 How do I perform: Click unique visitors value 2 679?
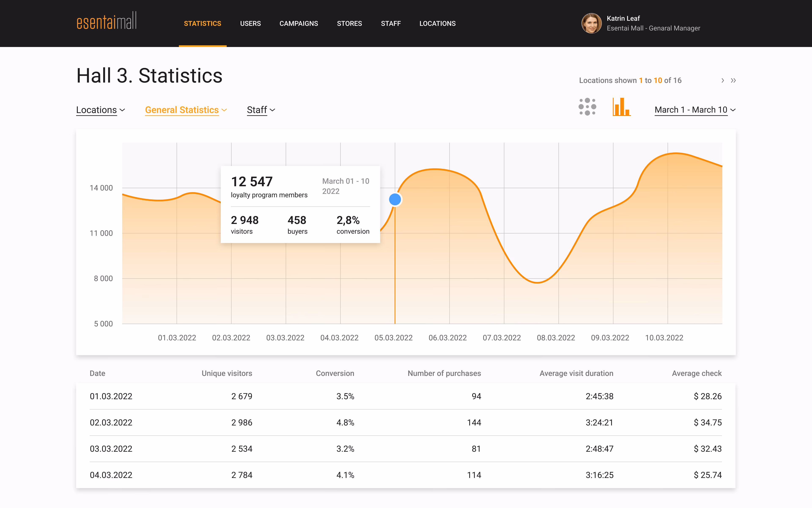pos(241,396)
